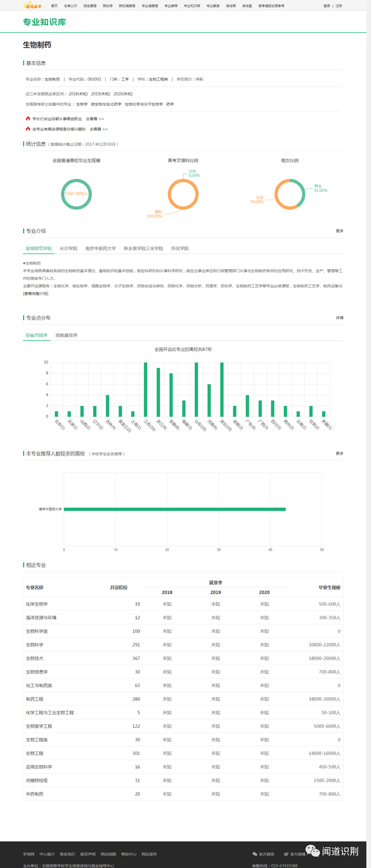Go to 招生章程 in the navigation bar
Image resolution: width=371 pixels, height=868 pixels.
pos(90,5)
